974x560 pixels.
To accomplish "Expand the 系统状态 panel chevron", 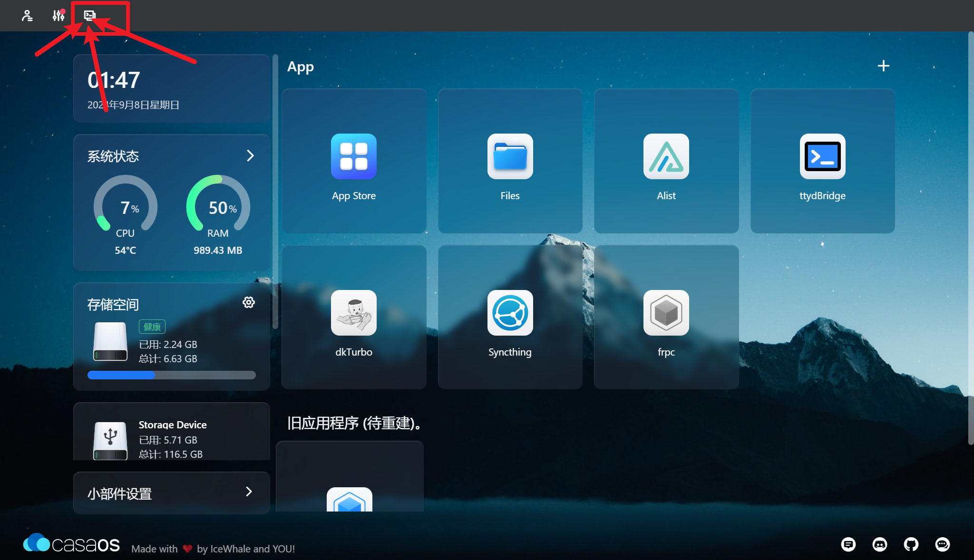I will [251, 155].
